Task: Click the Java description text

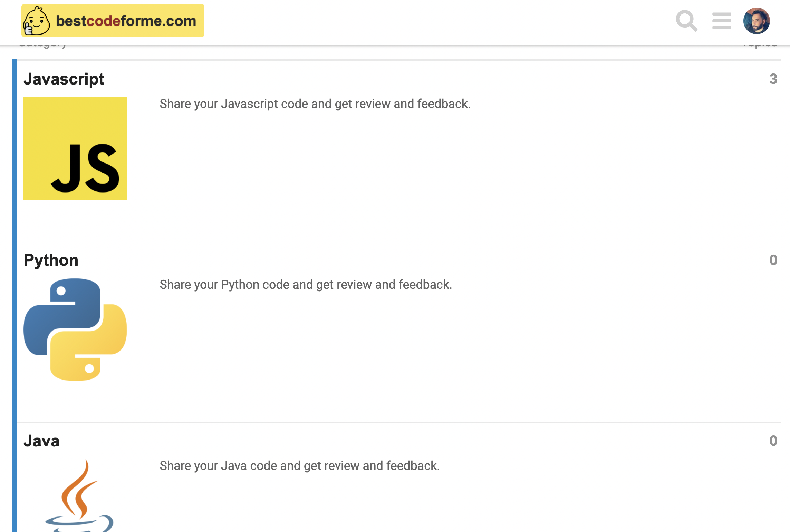Action: click(x=299, y=466)
